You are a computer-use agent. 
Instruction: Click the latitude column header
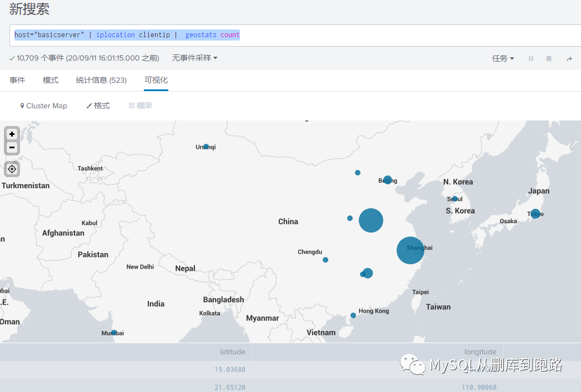coord(233,352)
